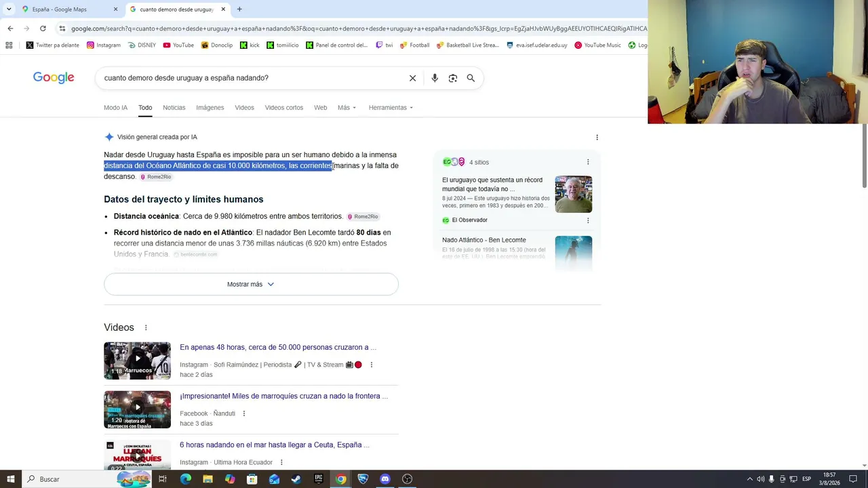Open the eva.isef.udelar.edu.uy bookmark

coord(537,45)
